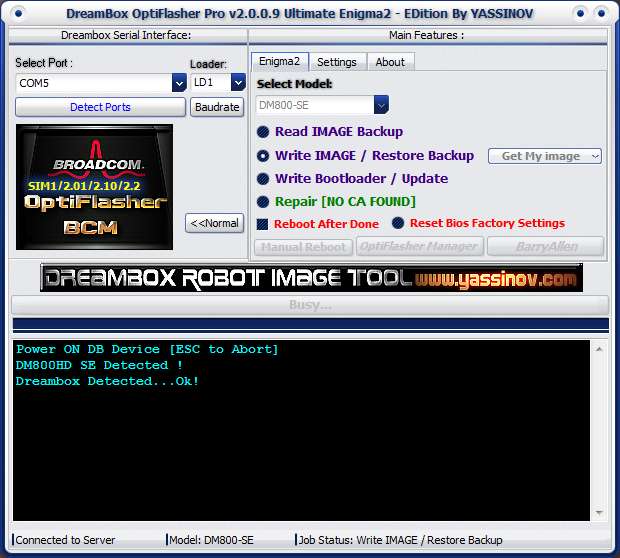Click the BarryAllen button
The height and width of the screenshot is (558, 620).
point(546,247)
